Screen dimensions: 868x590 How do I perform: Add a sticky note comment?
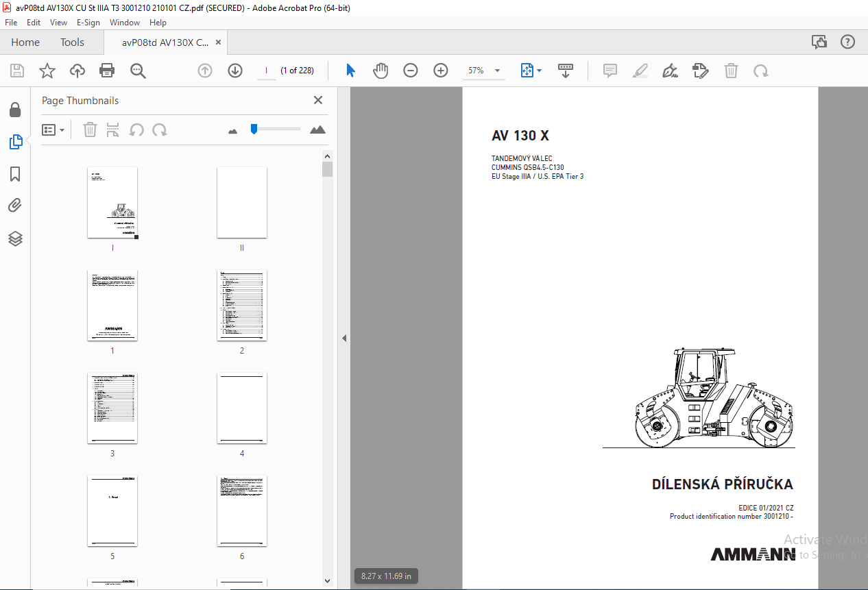[x=610, y=71]
